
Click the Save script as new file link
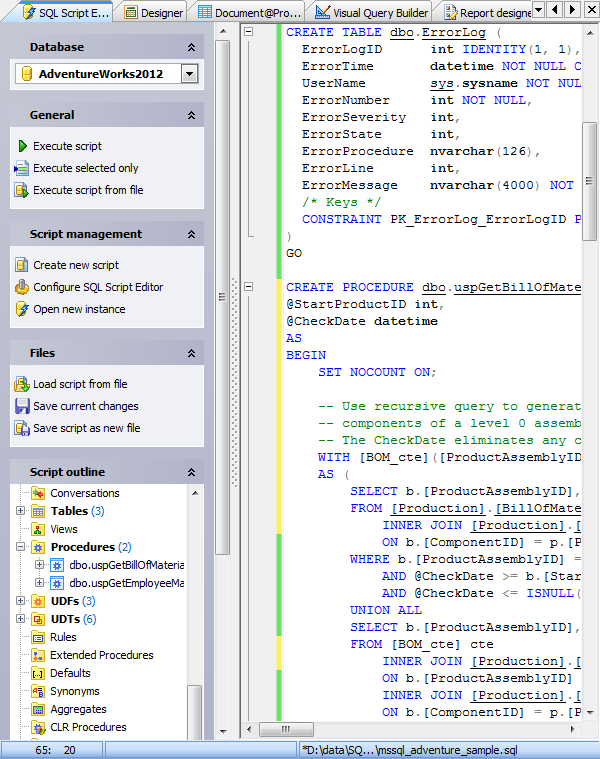(86, 428)
